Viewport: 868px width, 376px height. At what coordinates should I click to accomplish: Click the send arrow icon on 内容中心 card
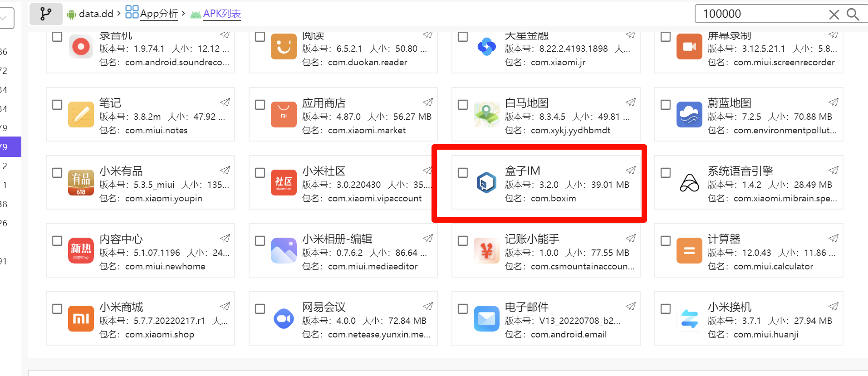click(225, 238)
